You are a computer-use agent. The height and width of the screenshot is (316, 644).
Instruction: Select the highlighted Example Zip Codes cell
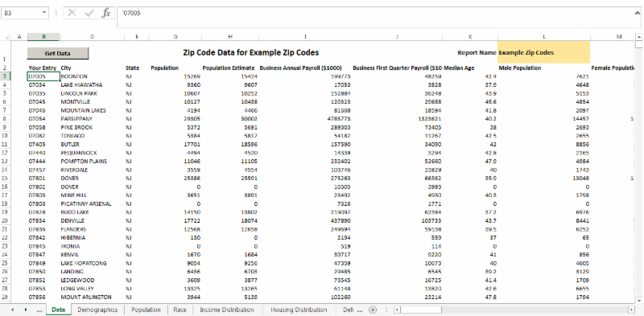(543, 52)
